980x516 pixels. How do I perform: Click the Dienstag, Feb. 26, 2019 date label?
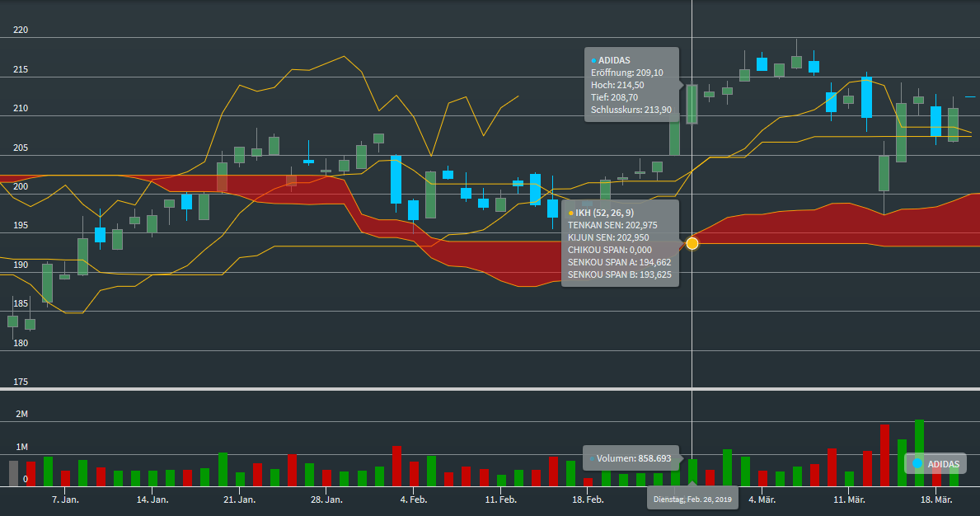click(x=692, y=500)
